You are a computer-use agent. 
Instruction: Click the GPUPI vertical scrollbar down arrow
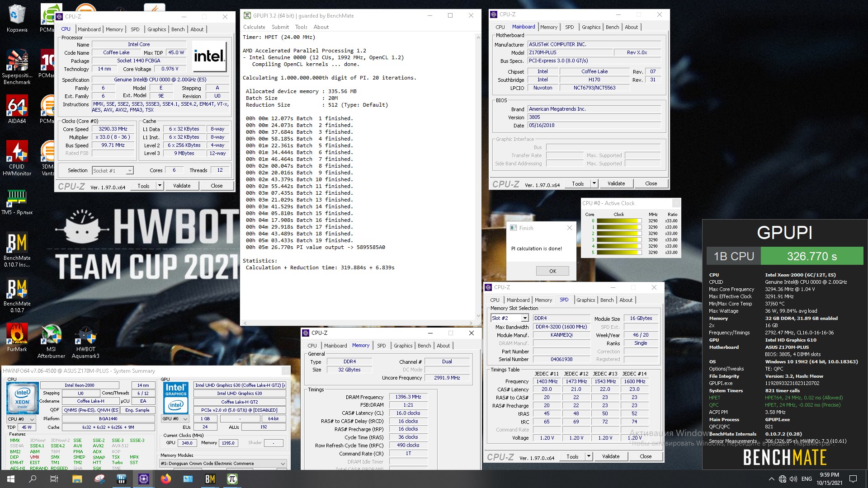478,316
